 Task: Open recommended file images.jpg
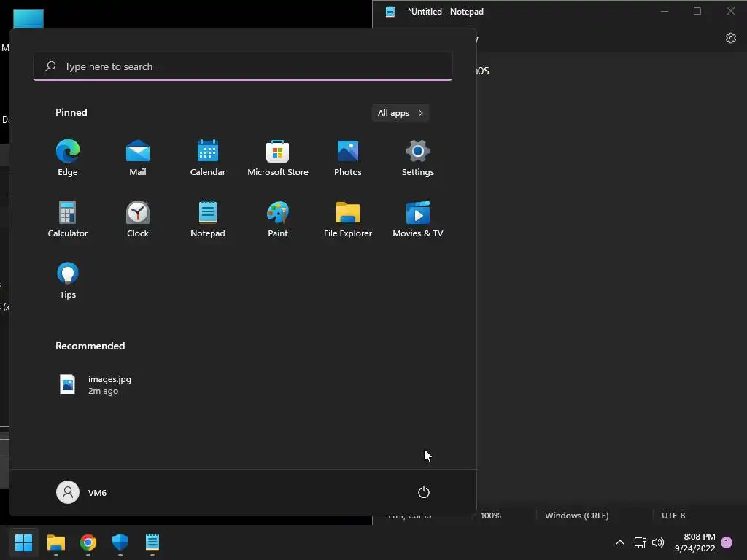(x=96, y=385)
